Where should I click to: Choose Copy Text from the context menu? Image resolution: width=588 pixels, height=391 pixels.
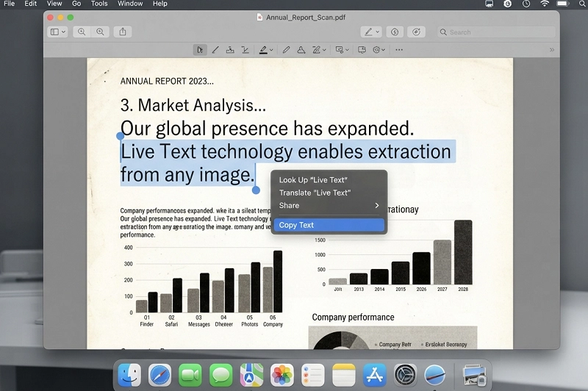click(329, 225)
